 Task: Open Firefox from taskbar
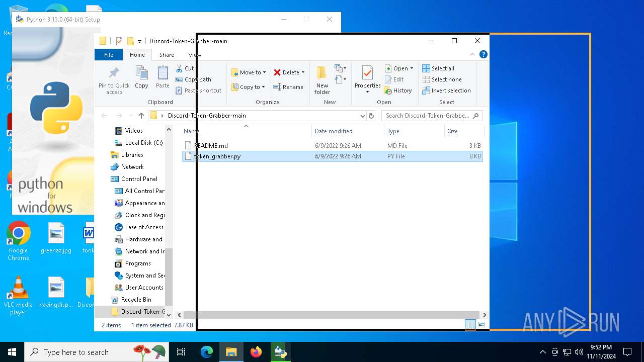tap(256, 352)
